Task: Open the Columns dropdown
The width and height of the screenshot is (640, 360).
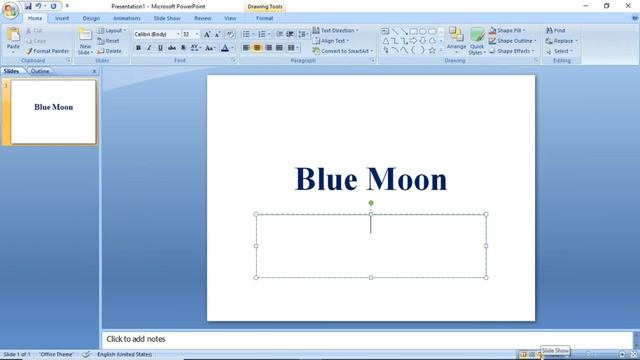Action: [293, 48]
